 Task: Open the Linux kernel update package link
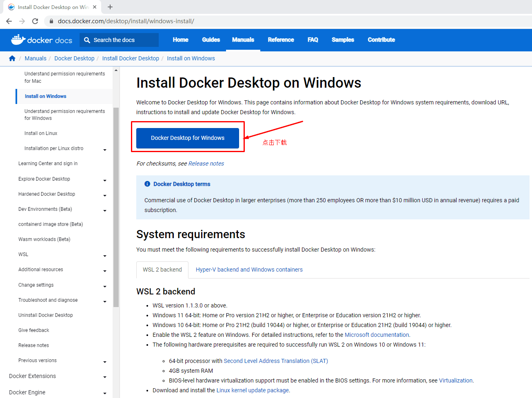coord(253,390)
